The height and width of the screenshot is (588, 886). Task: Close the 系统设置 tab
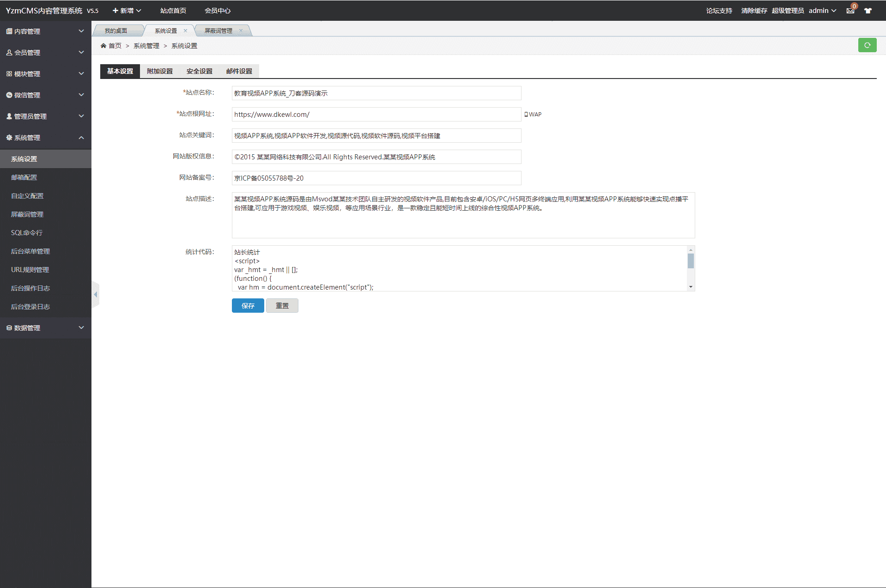pos(186,31)
